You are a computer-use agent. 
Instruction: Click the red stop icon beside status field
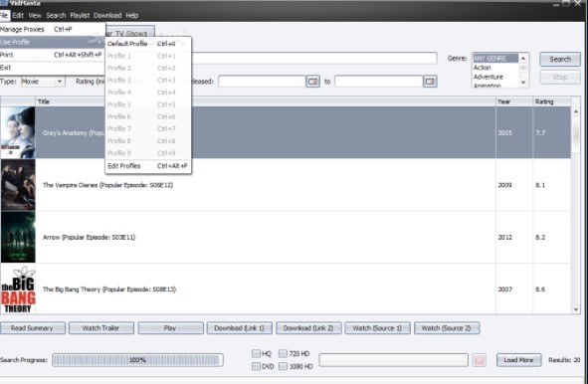479,360
